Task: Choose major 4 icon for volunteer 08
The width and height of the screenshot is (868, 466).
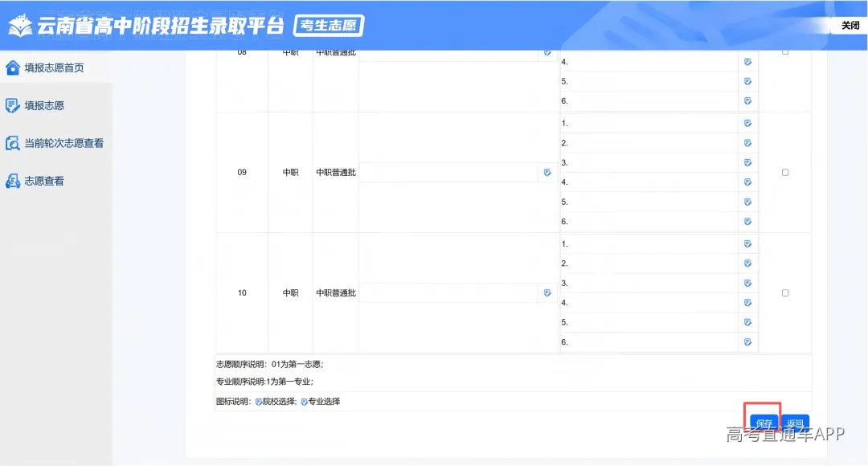Action: pos(747,62)
